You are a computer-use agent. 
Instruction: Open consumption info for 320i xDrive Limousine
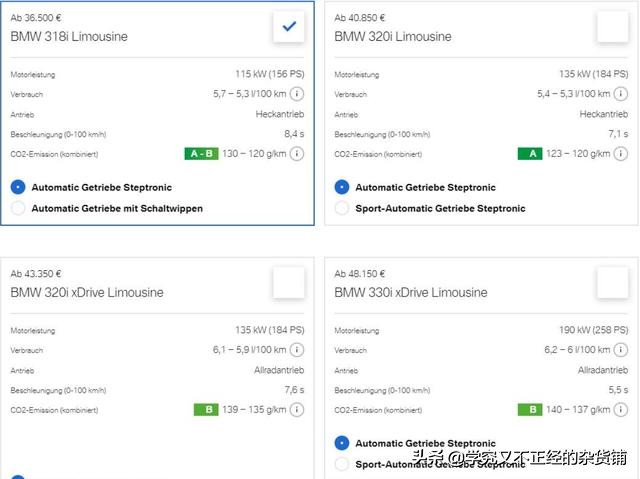297,350
